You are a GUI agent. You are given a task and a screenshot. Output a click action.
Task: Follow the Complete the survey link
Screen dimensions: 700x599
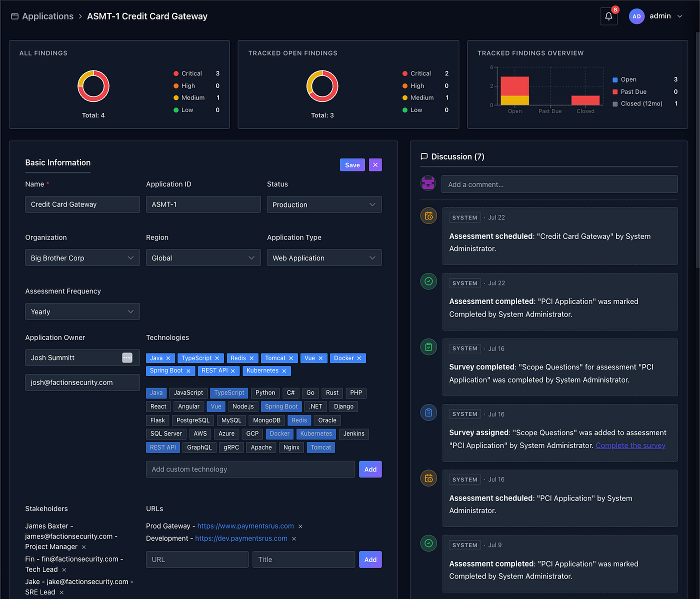(x=630, y=445)
